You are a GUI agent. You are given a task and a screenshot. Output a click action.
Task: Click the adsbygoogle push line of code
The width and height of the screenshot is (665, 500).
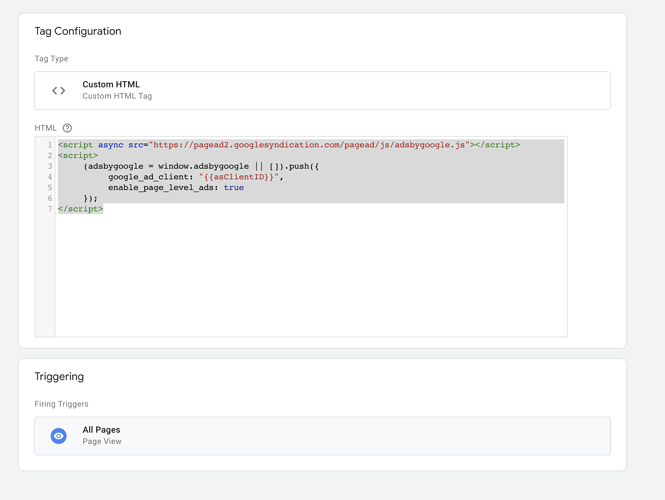201,166
